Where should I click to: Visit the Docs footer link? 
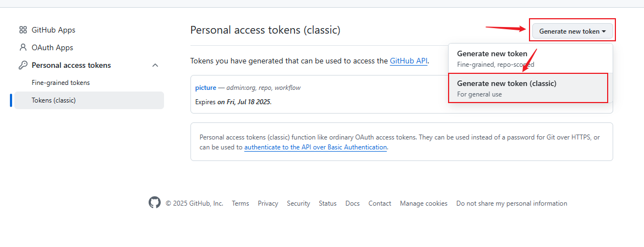pyautogui.click(x=352, y=203)
